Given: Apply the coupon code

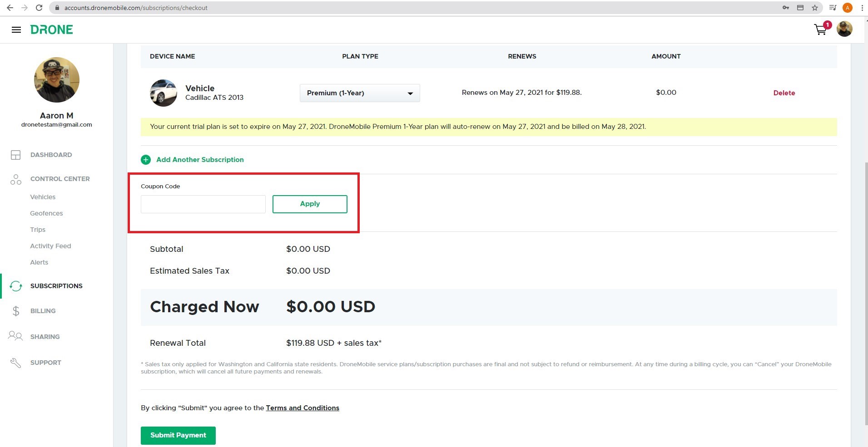Looking at the screenshot, I should [310, 204].
